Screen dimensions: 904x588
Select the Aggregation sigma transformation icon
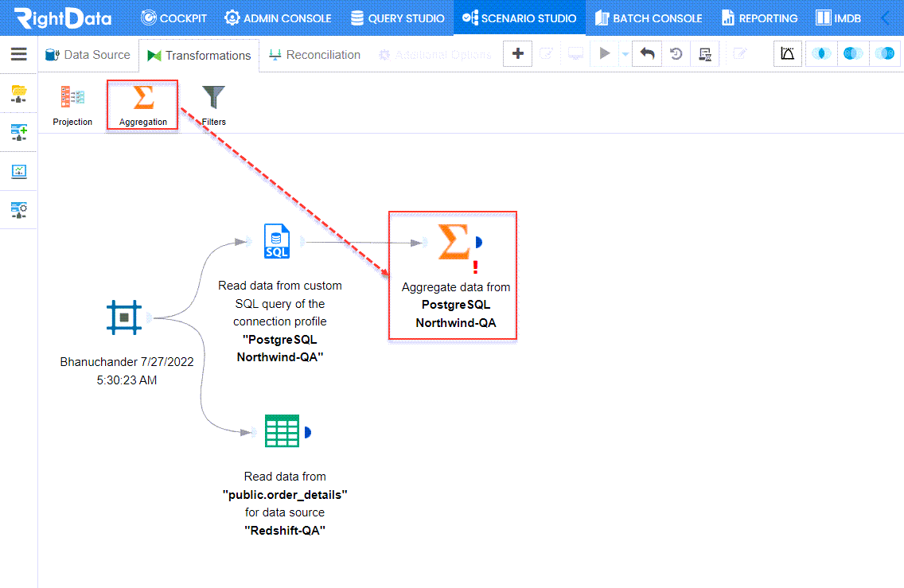pyautogui.click(x=143, y=105)
